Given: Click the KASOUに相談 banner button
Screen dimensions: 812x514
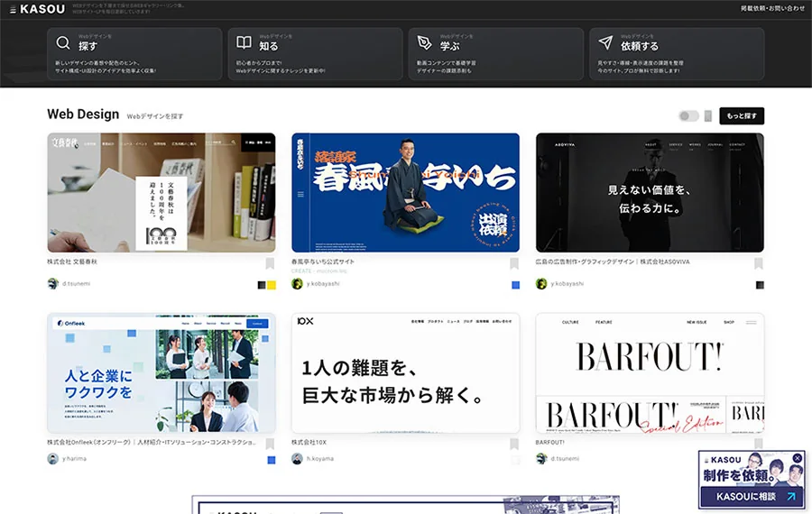Looking at the screenshot, I should tap(751, 497).
